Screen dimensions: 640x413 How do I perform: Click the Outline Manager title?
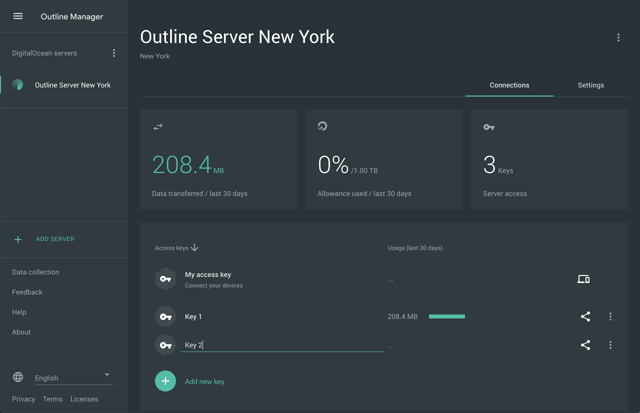point(72,17)
